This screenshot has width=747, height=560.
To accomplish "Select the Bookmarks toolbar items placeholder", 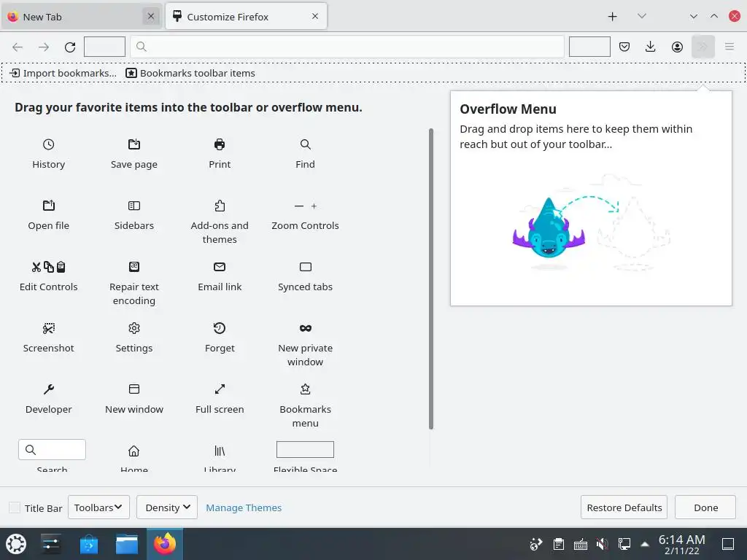I will [x=190, y=73].
